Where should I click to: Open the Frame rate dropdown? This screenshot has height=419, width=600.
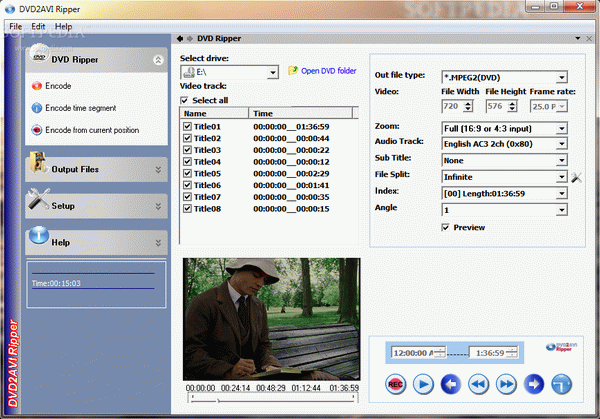pos(561,106)
